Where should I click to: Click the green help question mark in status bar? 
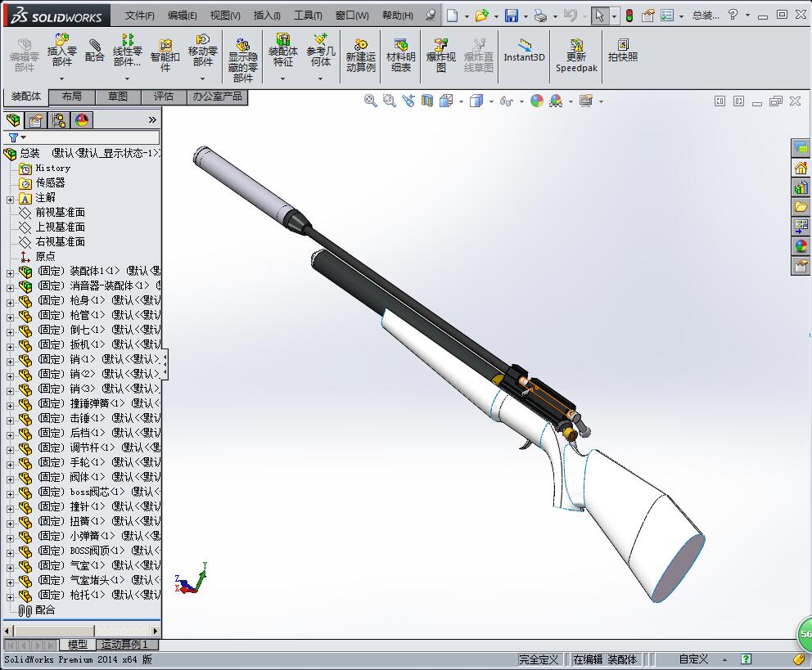(x=746, y=659)
